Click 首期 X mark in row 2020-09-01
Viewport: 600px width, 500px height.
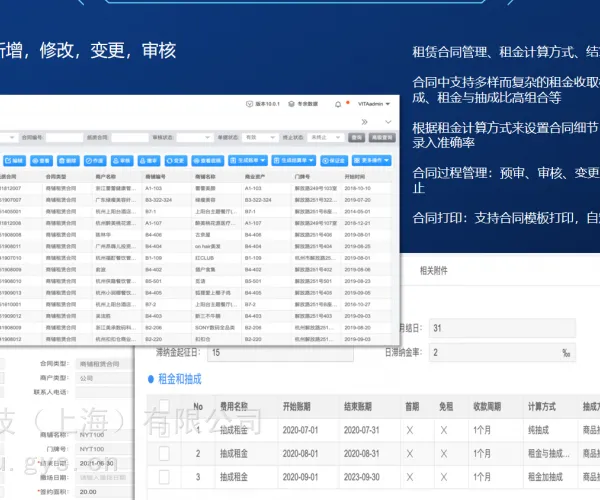pos(410,477)
